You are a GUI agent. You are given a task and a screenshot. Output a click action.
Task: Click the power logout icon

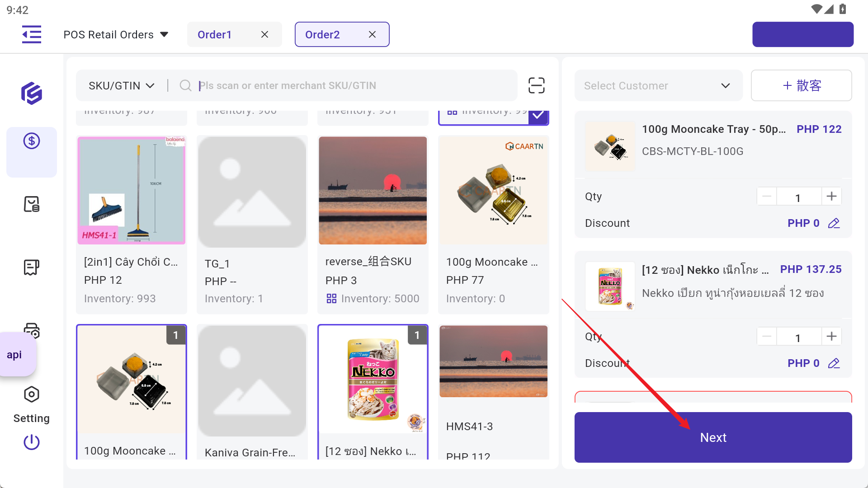click(x=32, y=442)
